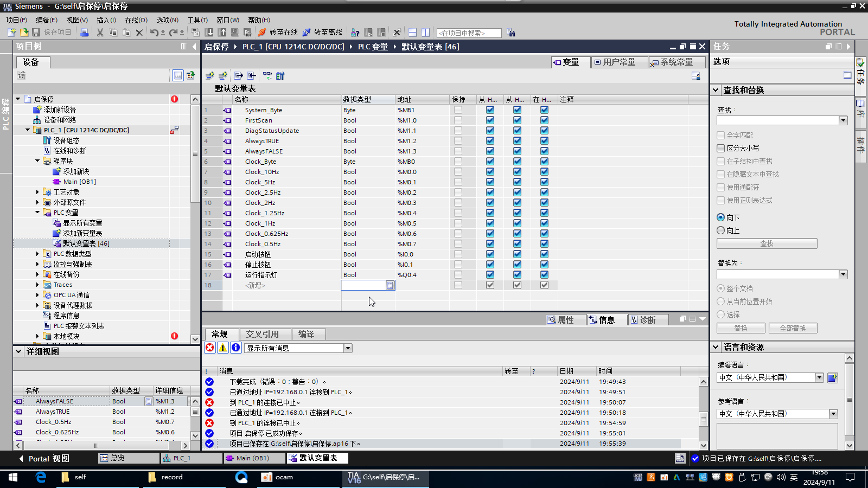
Task: Click the New project toolbar icon
Action: point(11,33)
